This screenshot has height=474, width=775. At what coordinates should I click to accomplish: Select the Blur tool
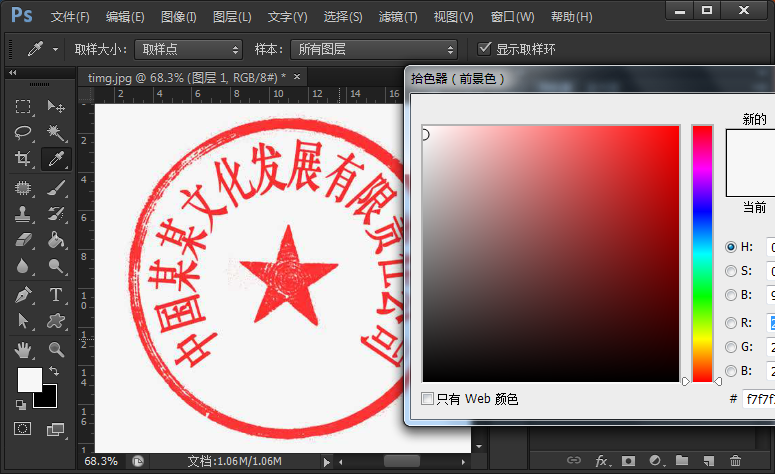[23, 266]
